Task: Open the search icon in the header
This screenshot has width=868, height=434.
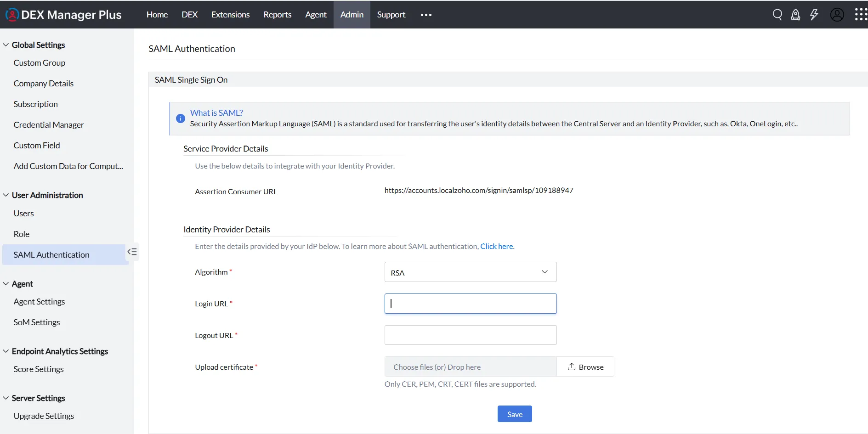Action: (x=777, y=15)
